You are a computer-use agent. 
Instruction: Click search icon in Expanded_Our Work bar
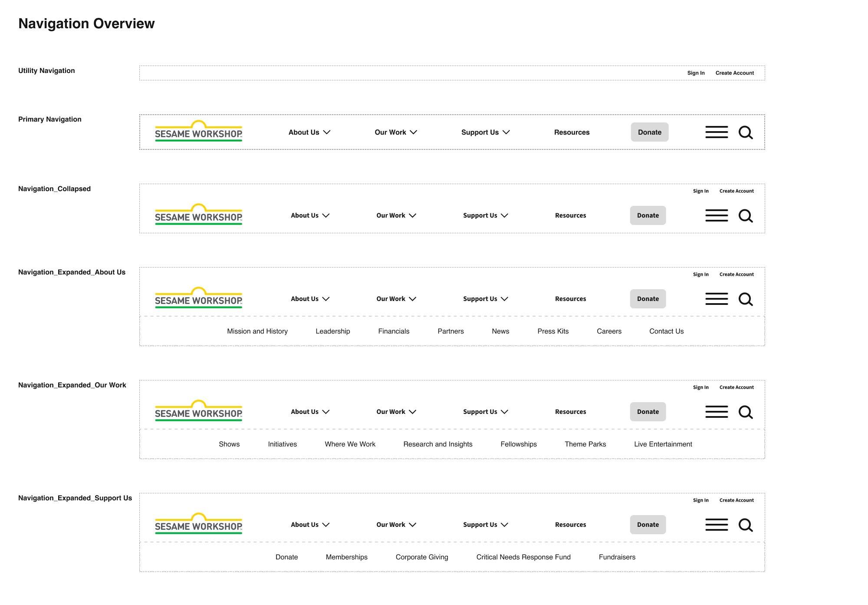[746, 412]
